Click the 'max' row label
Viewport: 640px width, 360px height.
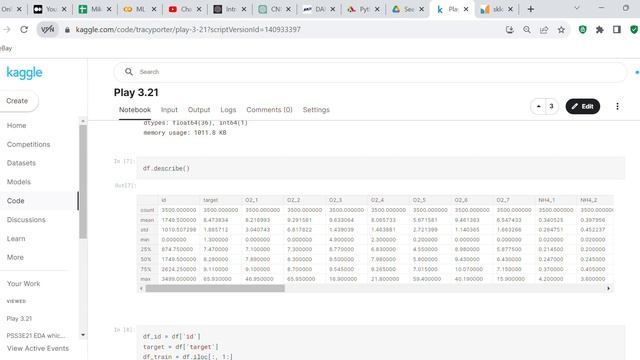[x=146, y=279]
